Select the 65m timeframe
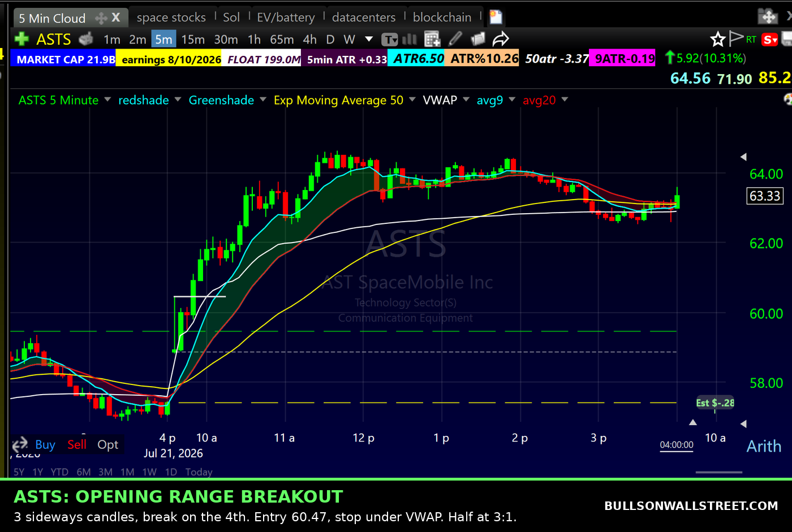Viewport: 792px width, 532px height. coord(282,40)
